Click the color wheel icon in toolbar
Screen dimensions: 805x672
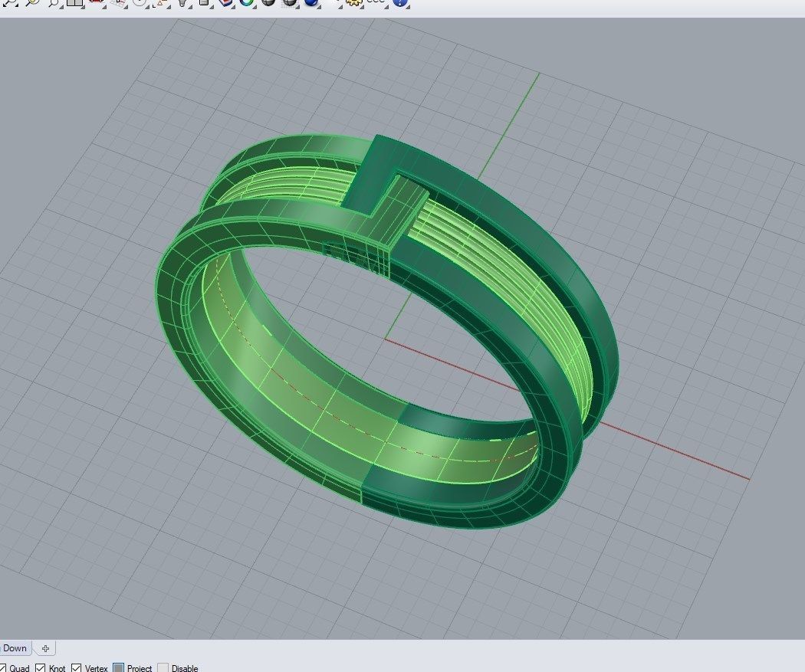pyautogui.click(x=247, y=2)
